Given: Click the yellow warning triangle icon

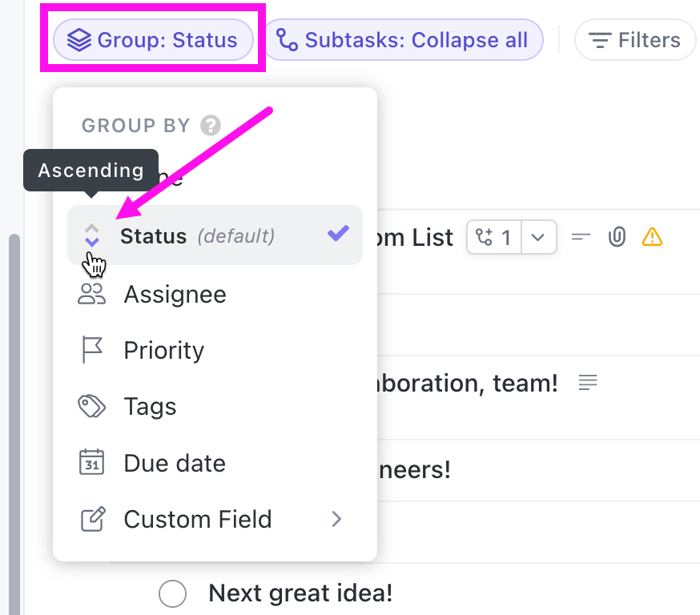Looking at the screenshot, I should pos(652,237).
